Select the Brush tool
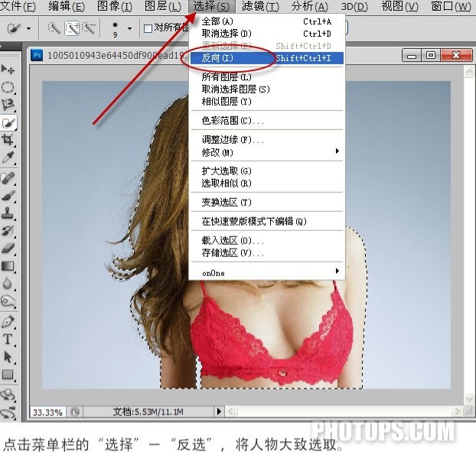Image resolution: width=476 pixels, height=465 pixels. click(8, 196)
